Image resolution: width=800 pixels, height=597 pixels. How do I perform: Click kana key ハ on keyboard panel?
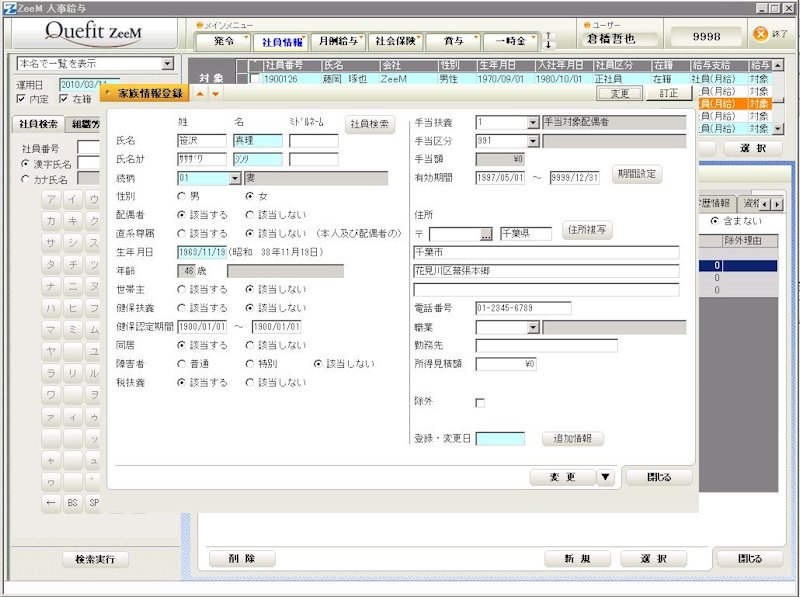pyautogui.click(x=51, y=308)
